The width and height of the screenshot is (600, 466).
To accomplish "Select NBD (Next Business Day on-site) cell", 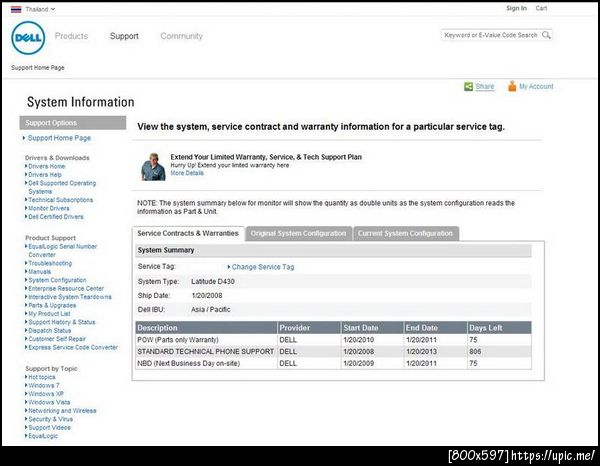I will coord(206,364).
